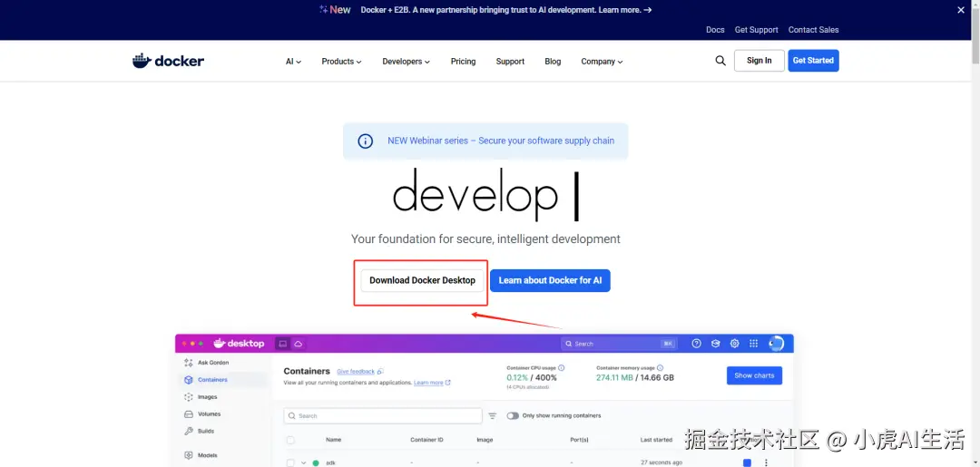
Task: Click the Contact Sales link
Action: 813,30
